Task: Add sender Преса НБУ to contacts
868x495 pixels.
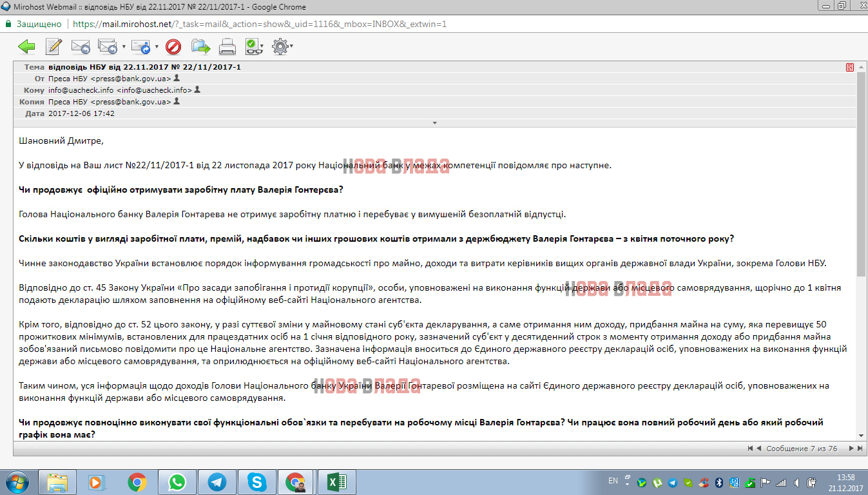Action: pyautogui.click(x=177, y=78)
